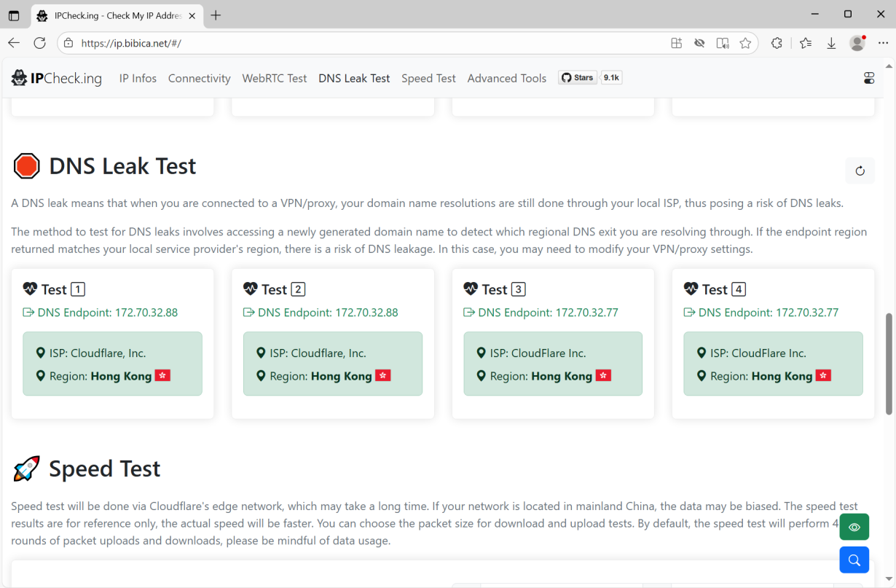Expand the Settings and more ellipsis menu
This screenshot has height=588, width=896.
[883, 43]
